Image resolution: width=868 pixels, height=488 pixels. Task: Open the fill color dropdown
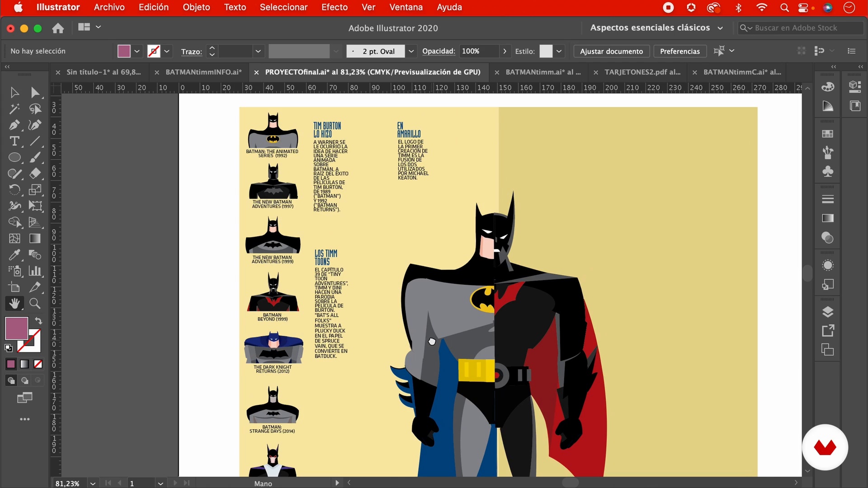pyautogui.click(x=137, y=51)
